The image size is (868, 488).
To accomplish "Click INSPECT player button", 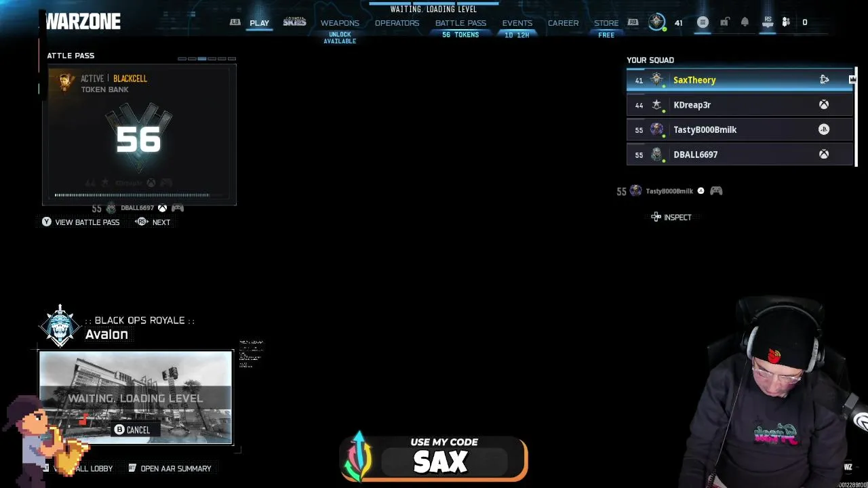I will tap(671, 218).
